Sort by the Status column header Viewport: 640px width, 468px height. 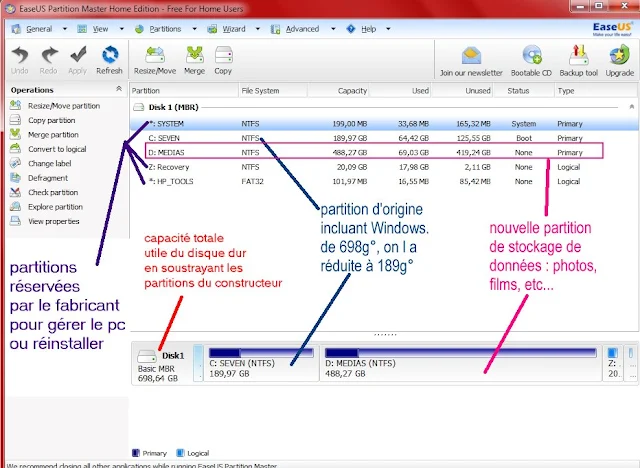coord(524,91)
